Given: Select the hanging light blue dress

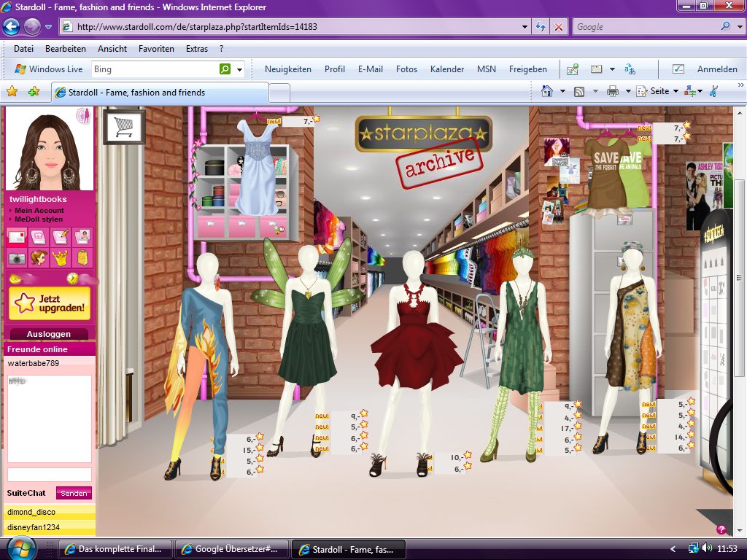Looking at the screenshot, I should pyautogui.click(x=258, y=167).
